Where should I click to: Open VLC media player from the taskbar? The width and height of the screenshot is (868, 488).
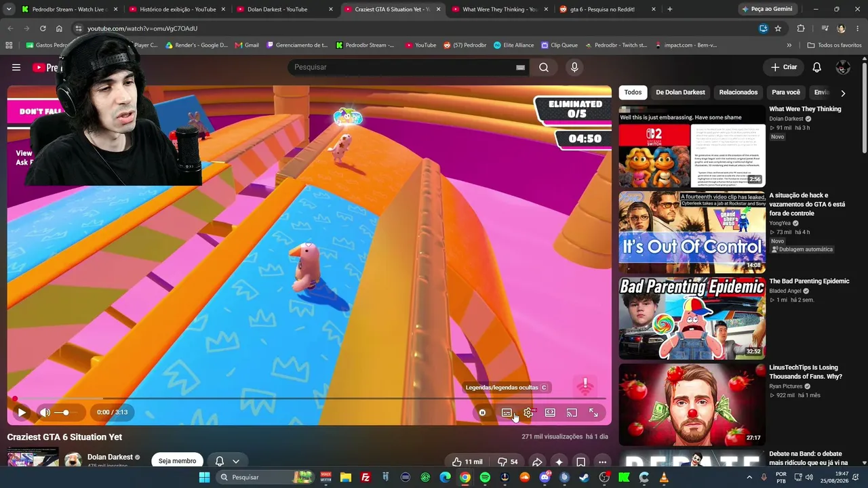click(664, 477)
